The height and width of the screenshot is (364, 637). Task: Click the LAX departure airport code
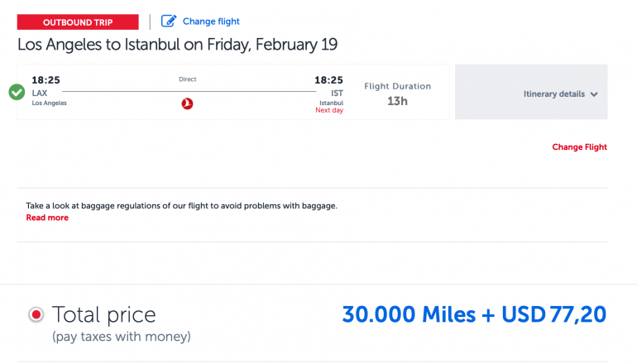[x=40, y=93]
